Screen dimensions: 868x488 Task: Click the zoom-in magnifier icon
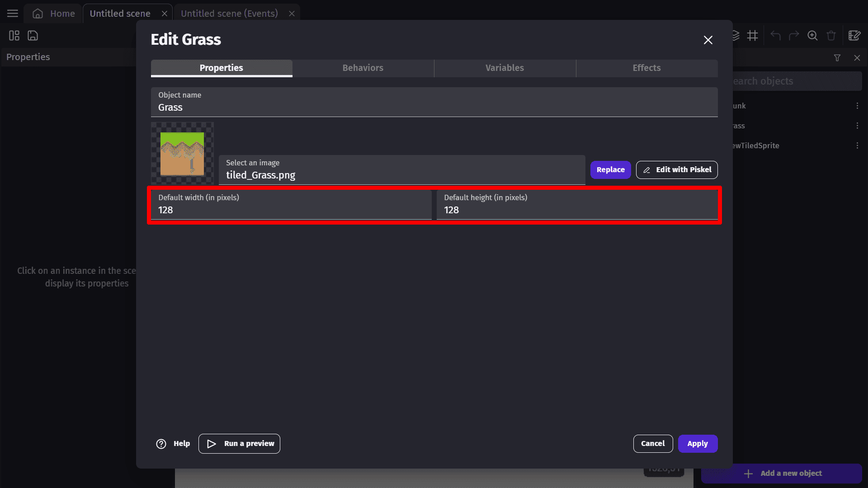pyautogui.click(x=812, y=36)
